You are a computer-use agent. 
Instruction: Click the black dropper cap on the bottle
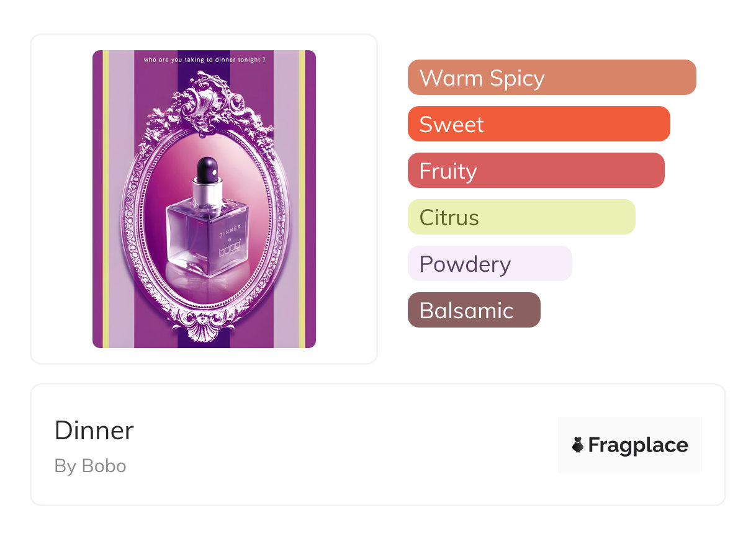206,167
